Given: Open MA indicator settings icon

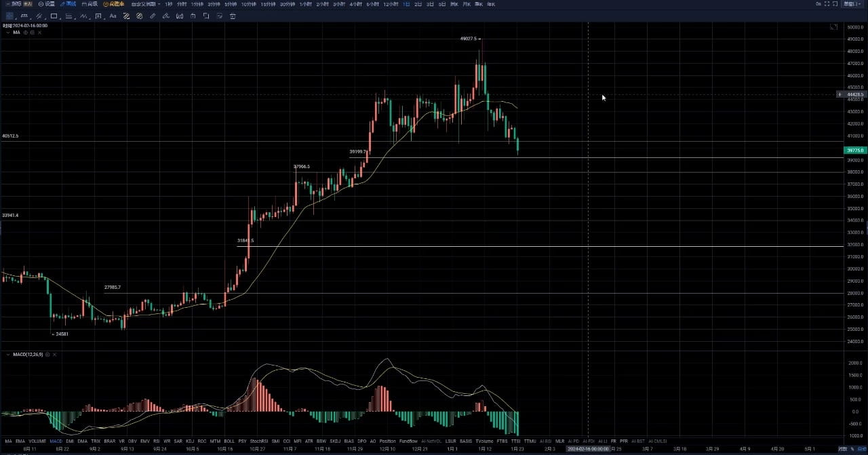Looking at the screenshot, I should tap(32, 32).
